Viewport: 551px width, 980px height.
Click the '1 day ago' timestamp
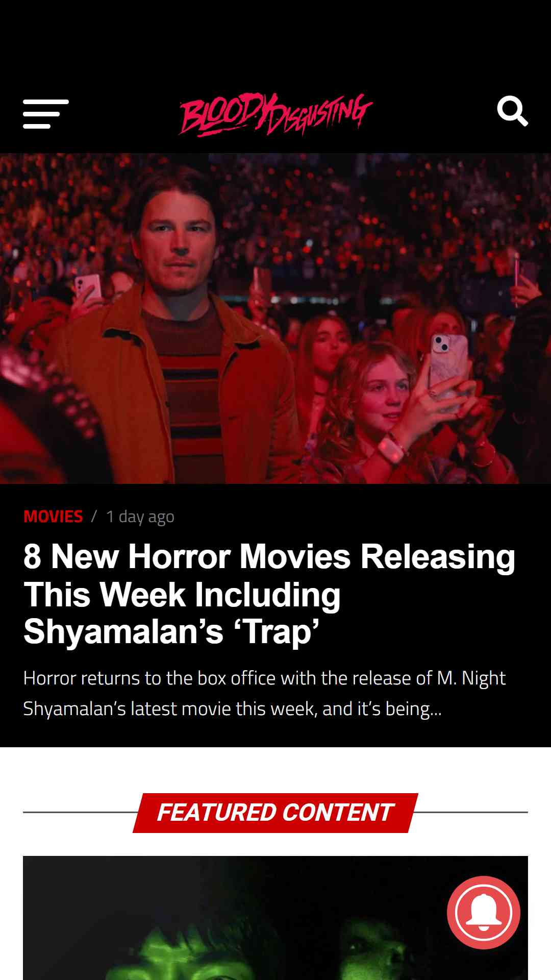tap(140, 517)
